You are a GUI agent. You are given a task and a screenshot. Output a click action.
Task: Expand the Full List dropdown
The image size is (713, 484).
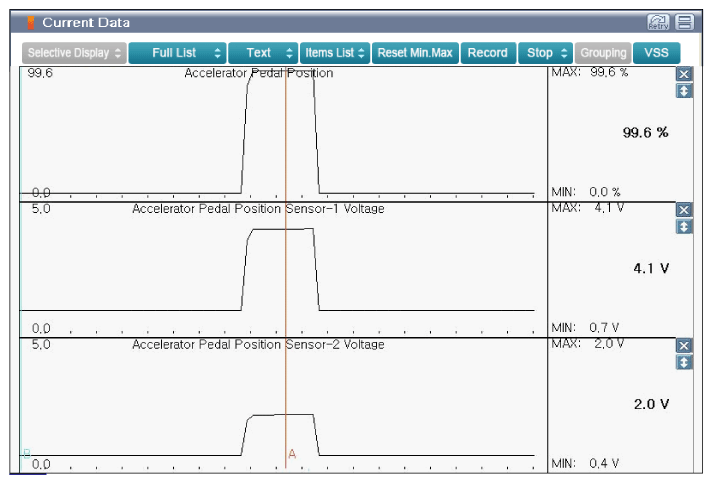pos(177,52)
